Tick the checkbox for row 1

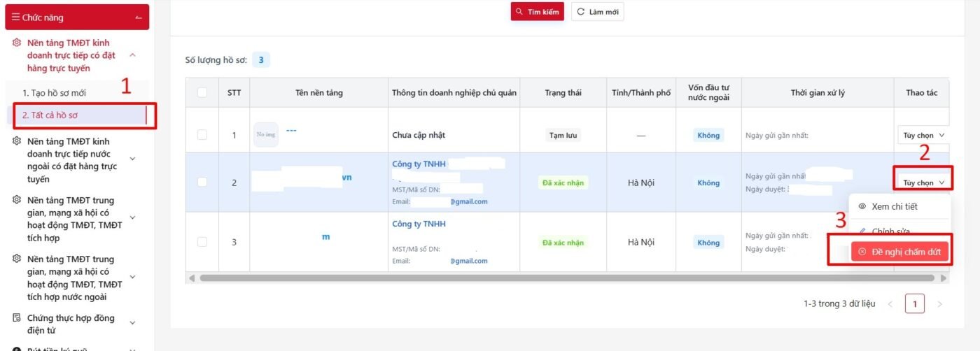[202, 135]
